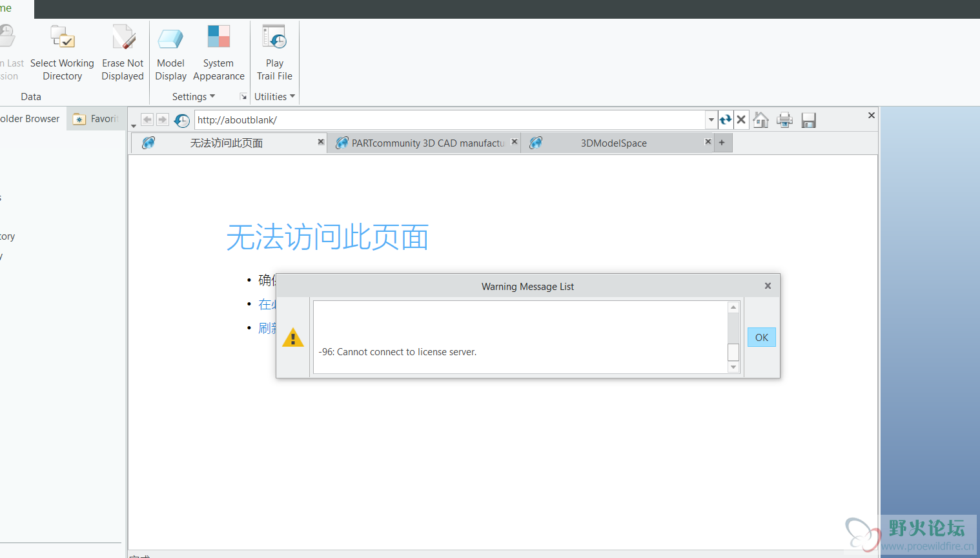Screen dimensions: 980x558
Task: Close the PARTcommunity tab
Action: pyautogui.click(x=515, y=141)
